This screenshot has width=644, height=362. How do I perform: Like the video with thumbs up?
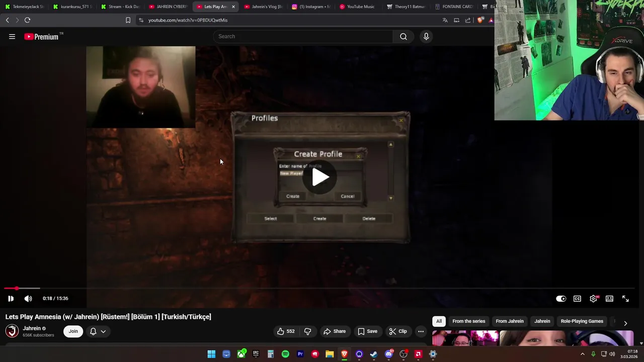coord(286,331)
